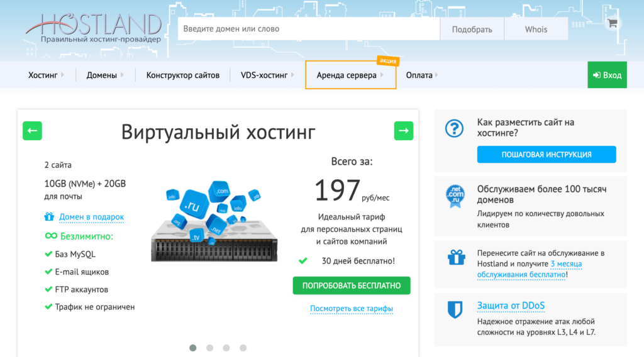Go to next slide with right arrow
The height and width of the screenshot is (357, 644).
(403, 131)
